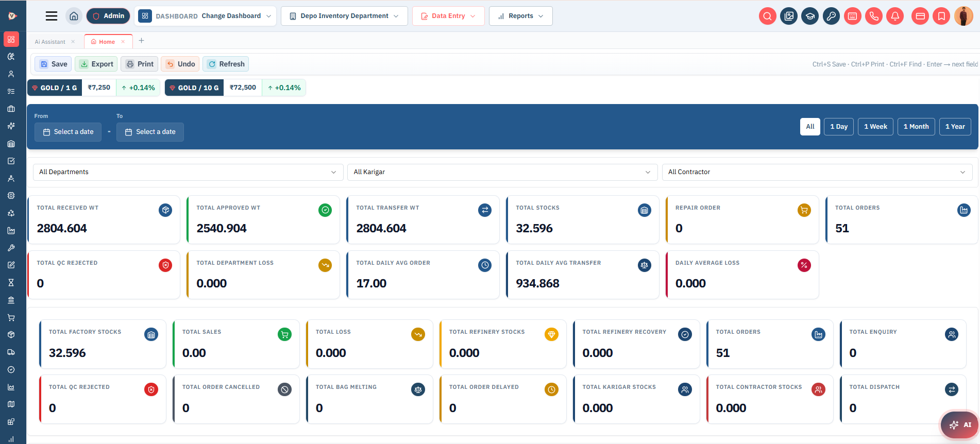Open the hamburger menu icon
The image size is (980, 444).
tap(52, 16)
